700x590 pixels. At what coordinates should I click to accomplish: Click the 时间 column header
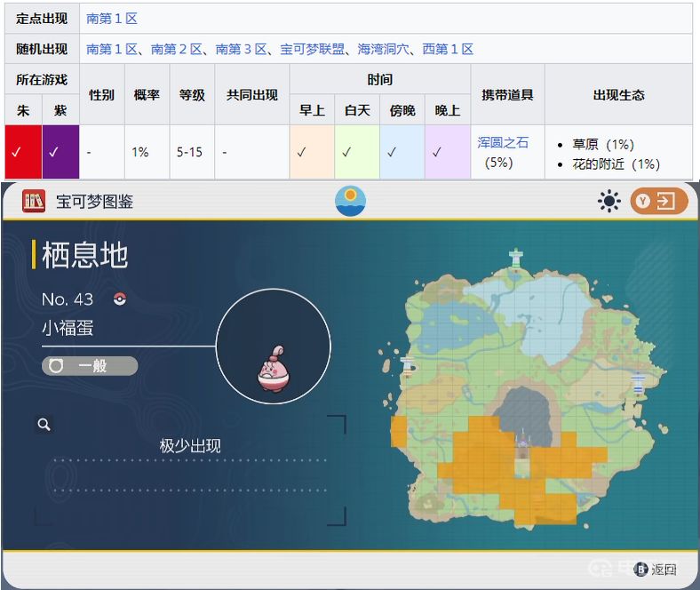380,79
